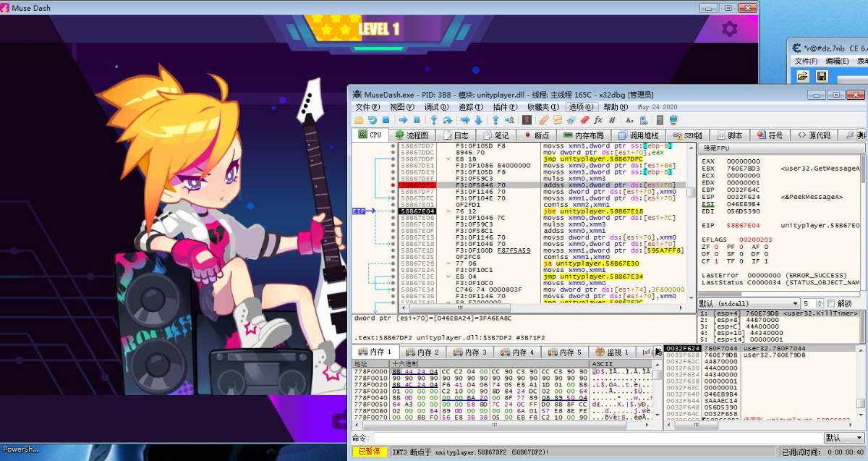868x461 pixels.
Task: Click the Stop debugging square icon
Action: point(386,119)
